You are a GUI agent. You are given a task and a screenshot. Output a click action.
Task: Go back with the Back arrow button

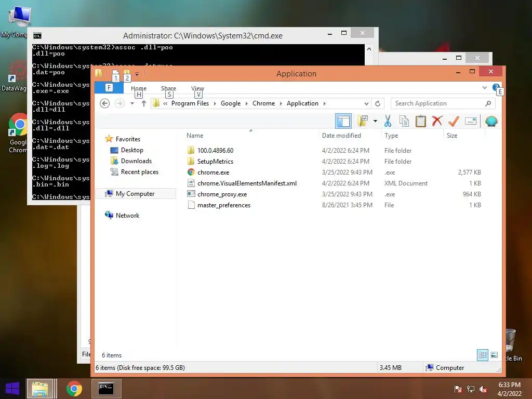[x=105, y=103]
